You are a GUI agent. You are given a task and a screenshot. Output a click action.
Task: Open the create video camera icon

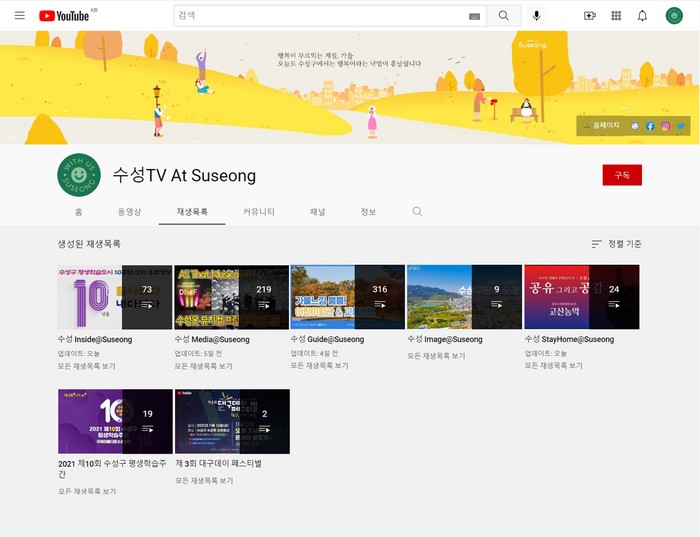[589, 16]
